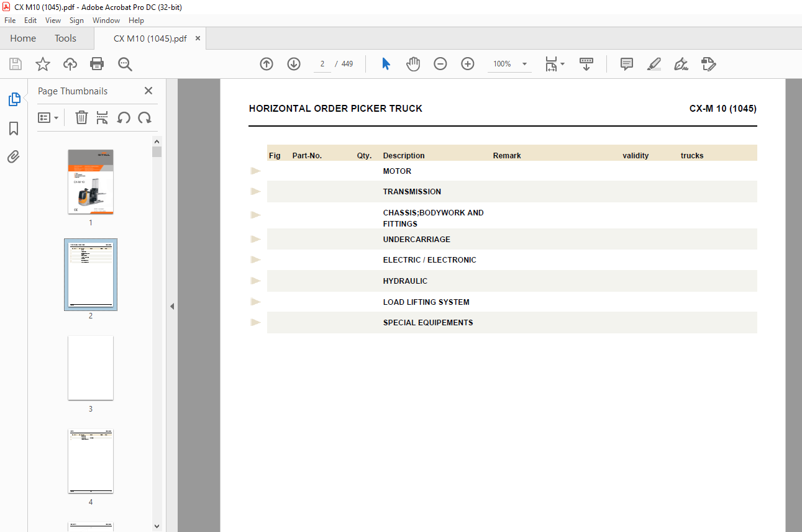Open the Bookmarks sidebar icon
Image resolution: width=802 pixels, height=532 pixels.
[14, 128]
